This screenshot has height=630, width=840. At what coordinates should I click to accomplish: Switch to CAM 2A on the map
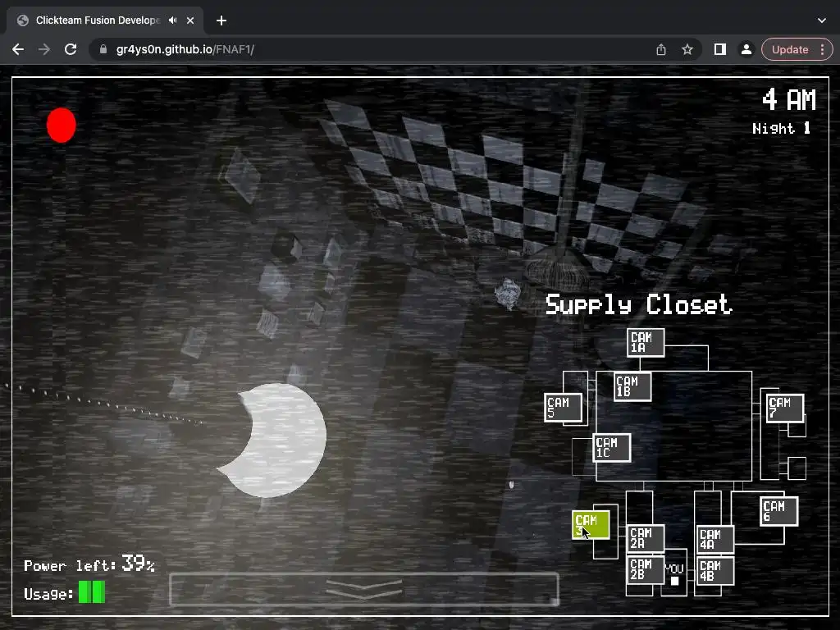coord(646,538)
